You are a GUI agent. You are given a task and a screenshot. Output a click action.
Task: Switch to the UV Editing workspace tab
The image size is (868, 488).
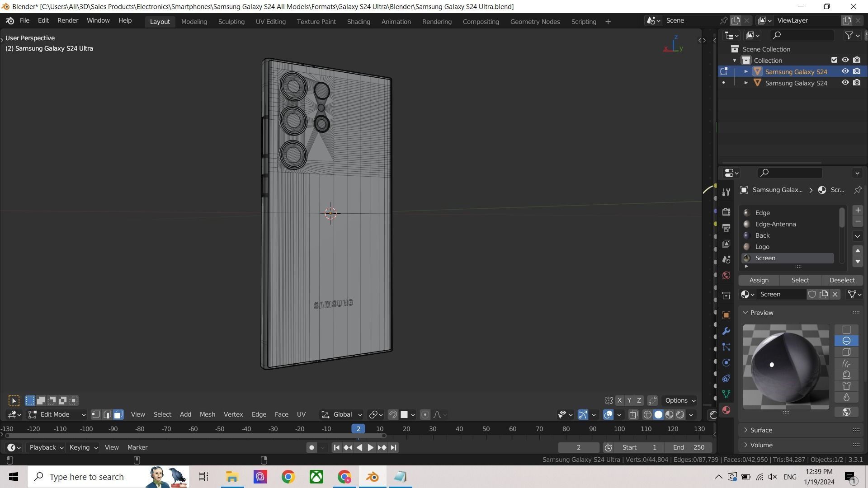pyautogui.click(x=270, y=22)
